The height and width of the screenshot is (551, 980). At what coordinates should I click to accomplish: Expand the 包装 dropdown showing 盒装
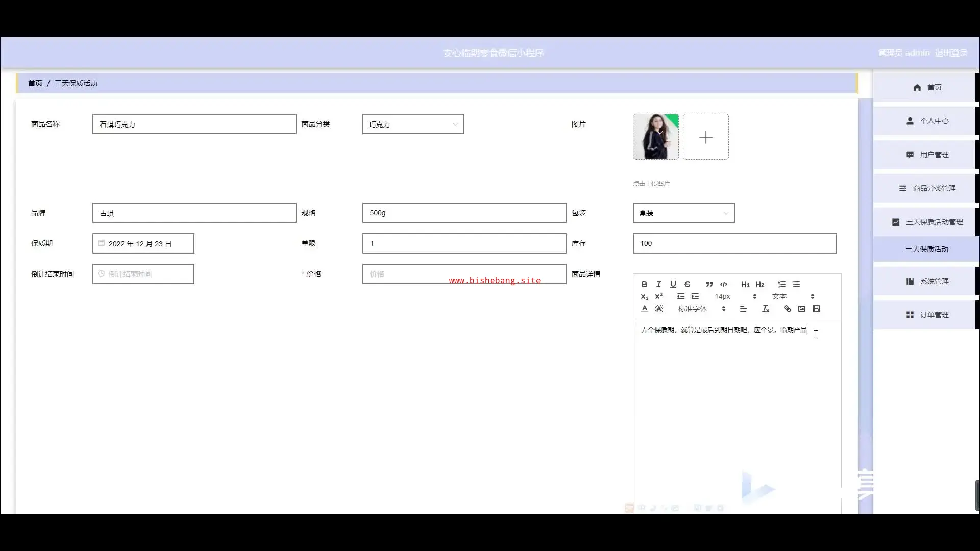click(683, 213)
